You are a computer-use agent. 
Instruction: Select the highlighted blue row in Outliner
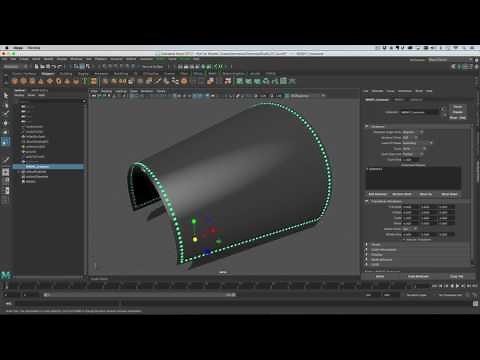click(49, 166)
